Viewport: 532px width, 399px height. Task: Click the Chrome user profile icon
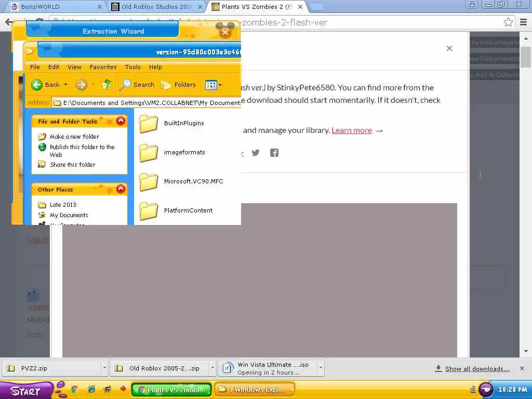pyautogui.click(x=472, y=5)
